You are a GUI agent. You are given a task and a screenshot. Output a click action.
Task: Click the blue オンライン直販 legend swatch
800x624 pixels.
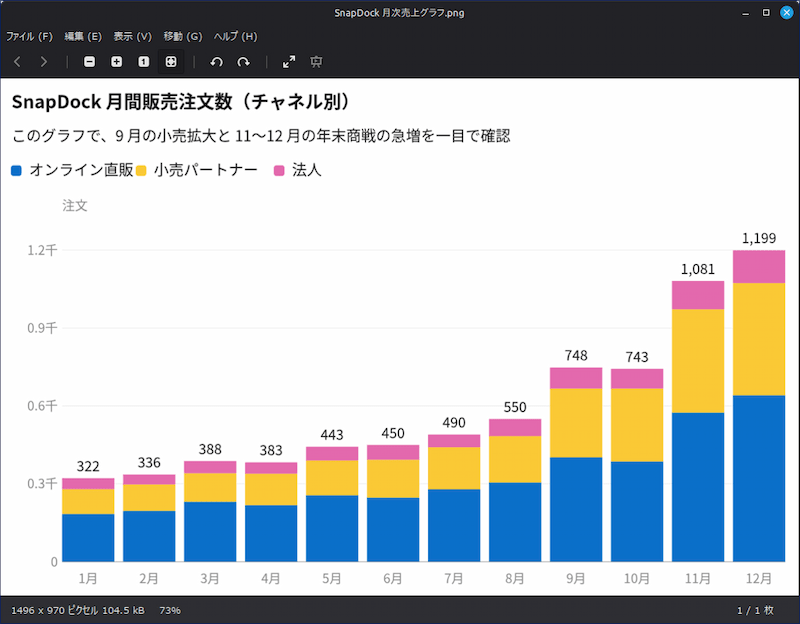coord(16,170)
